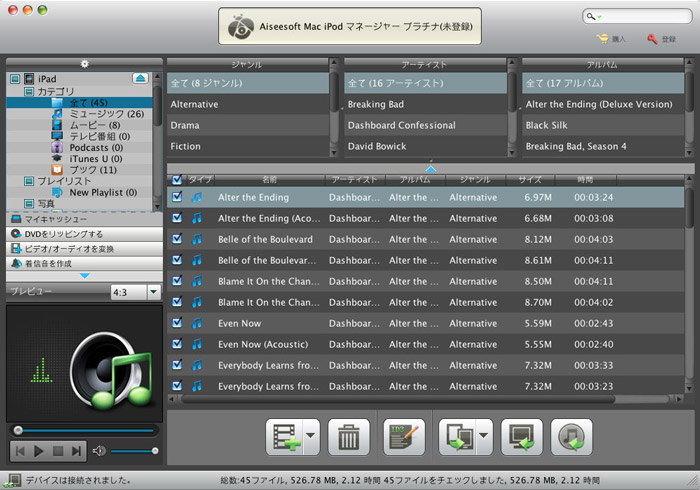
Task: Click the preview speaker volume icon
Action: point(99,451)
